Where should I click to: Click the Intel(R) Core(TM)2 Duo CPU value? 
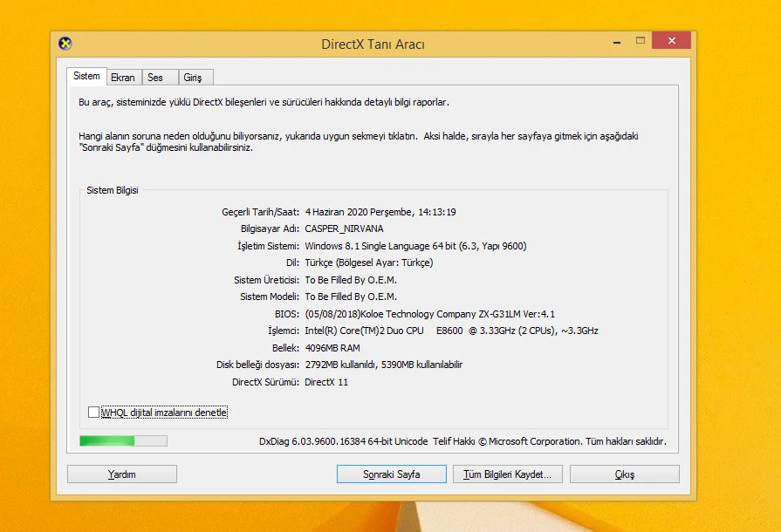(x=452, y=331)
